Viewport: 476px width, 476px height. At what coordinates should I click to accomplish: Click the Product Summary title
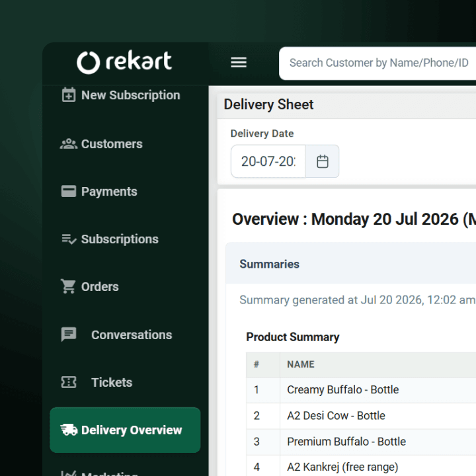[x=293, y=337]
